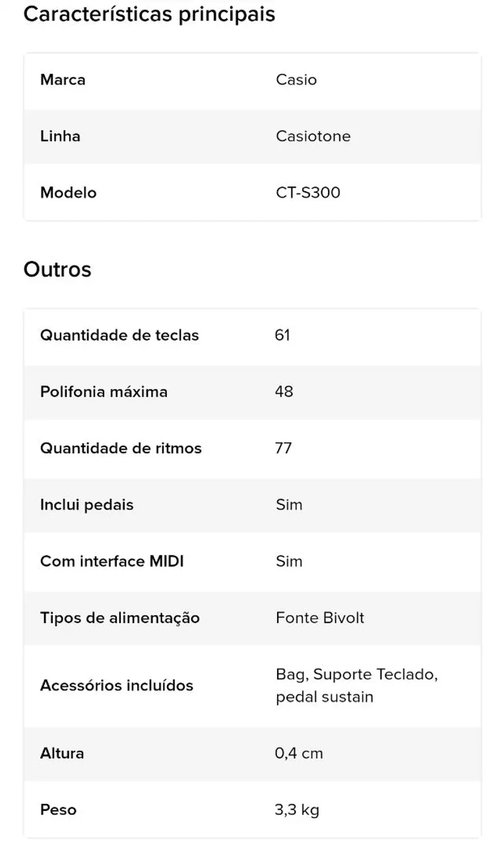
Task: Click the 3,3 kg weight value
Action: (297, 810)
